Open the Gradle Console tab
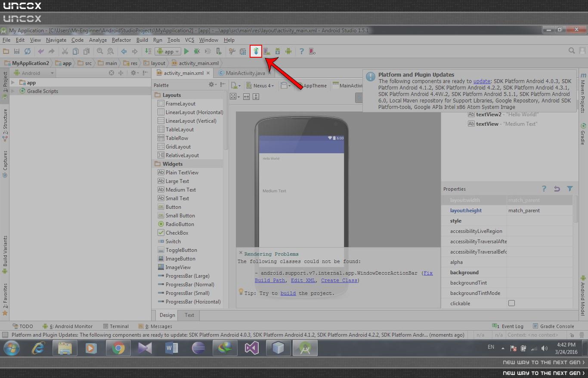The image size is (588, 378). coord(554,326)
